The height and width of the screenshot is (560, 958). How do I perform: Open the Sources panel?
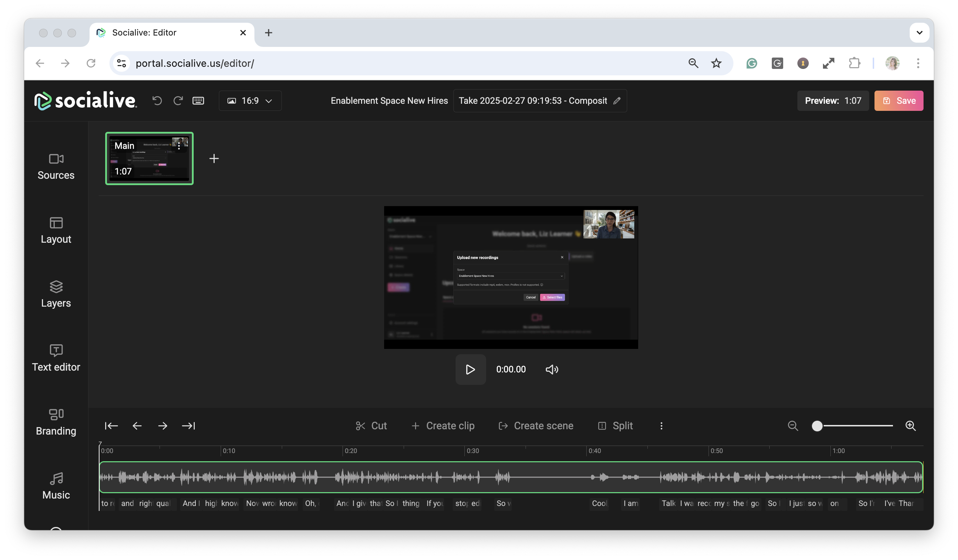point(56,167)
